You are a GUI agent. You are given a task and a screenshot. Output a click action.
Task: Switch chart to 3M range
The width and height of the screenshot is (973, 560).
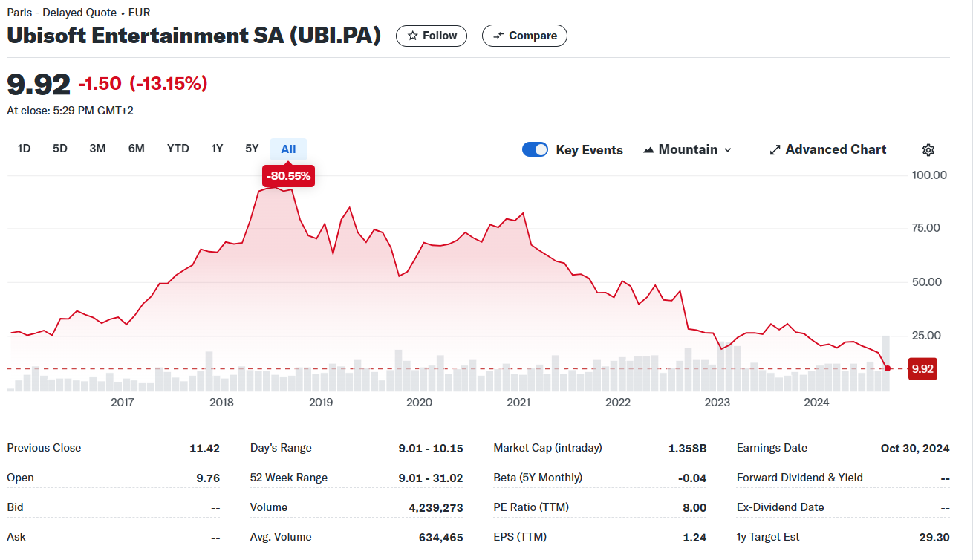click(97, 149)
